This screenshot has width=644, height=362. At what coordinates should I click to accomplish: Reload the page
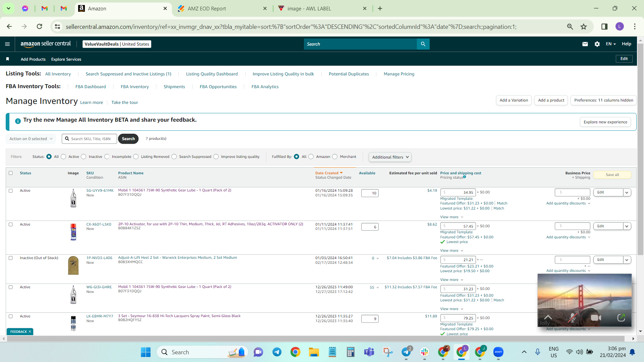point(39,26)
